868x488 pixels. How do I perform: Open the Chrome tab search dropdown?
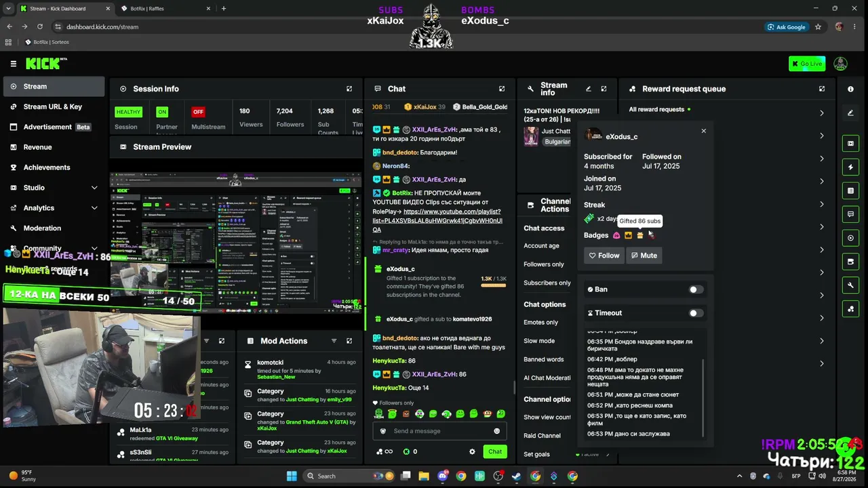tap(9, 8)
